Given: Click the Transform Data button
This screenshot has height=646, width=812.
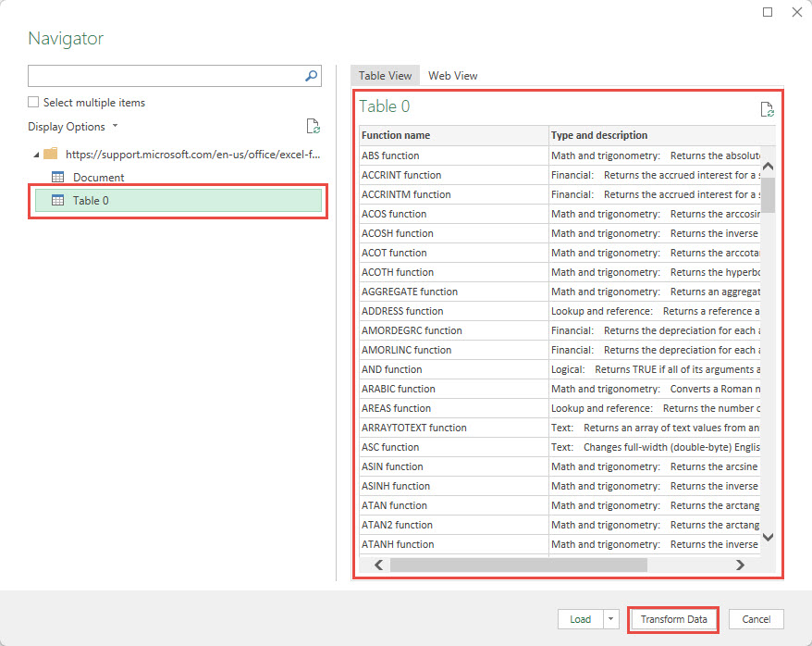Looking at the screenshot, I should pyautogui.click(x=673, y=619).
